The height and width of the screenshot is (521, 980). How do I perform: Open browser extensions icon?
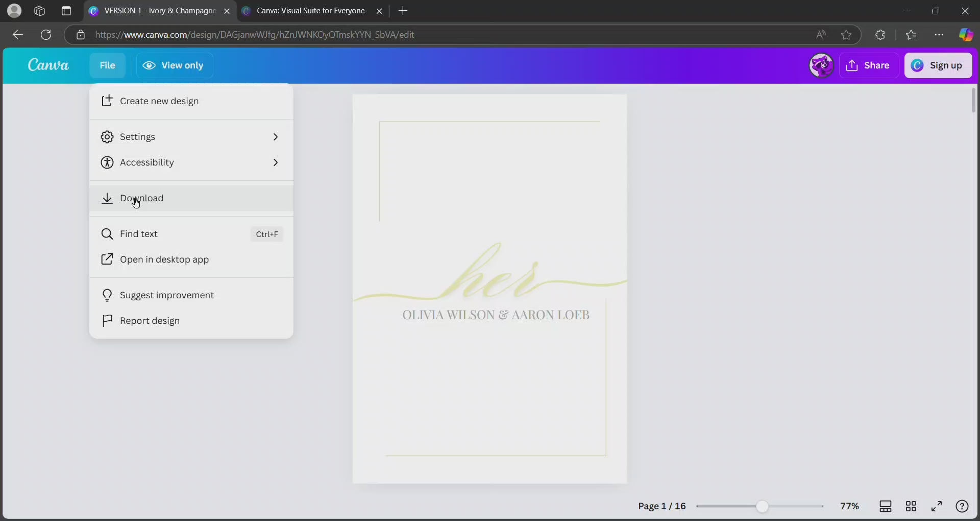(x=880, y=35)
